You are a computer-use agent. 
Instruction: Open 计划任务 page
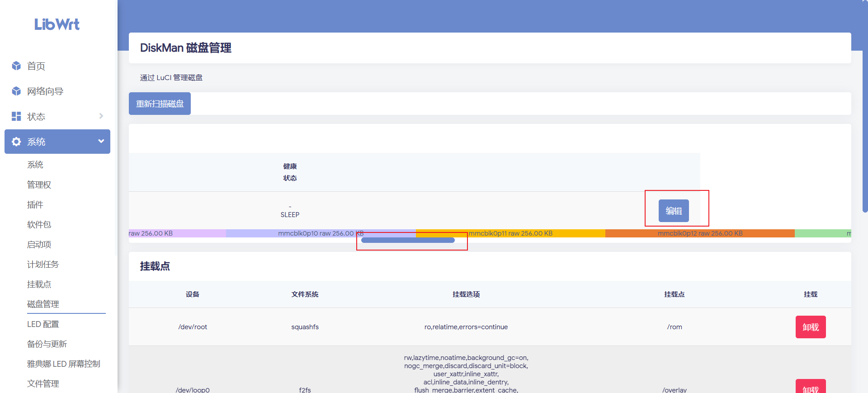click(43, 264)
